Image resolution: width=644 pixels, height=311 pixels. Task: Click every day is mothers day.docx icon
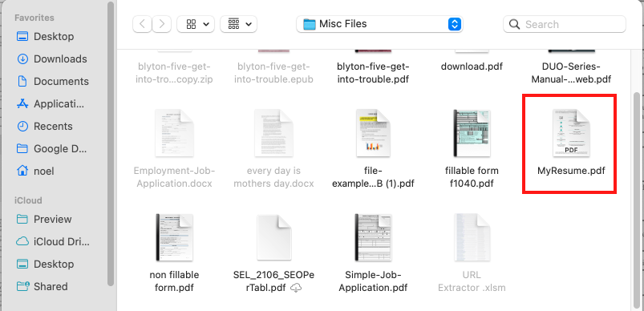pos(273,133)
